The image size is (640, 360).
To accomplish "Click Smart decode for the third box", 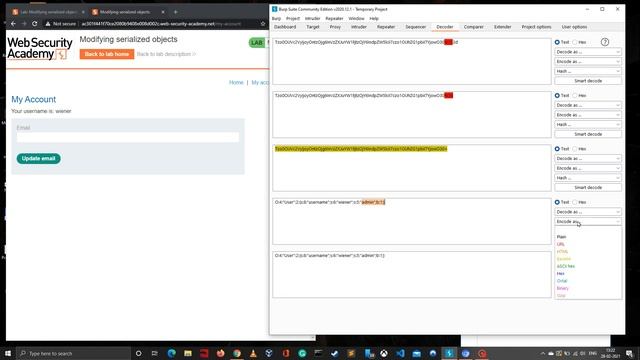I will click(588, 187).
